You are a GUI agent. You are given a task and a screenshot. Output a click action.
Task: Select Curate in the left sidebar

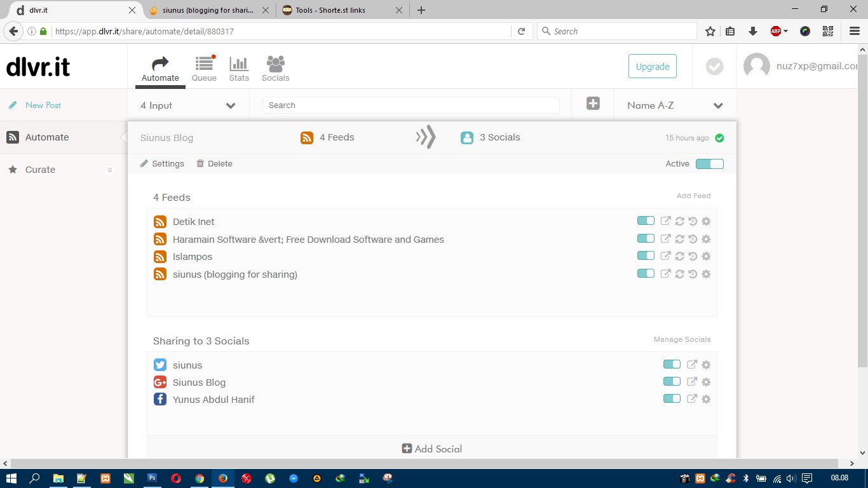pos(64,170)
